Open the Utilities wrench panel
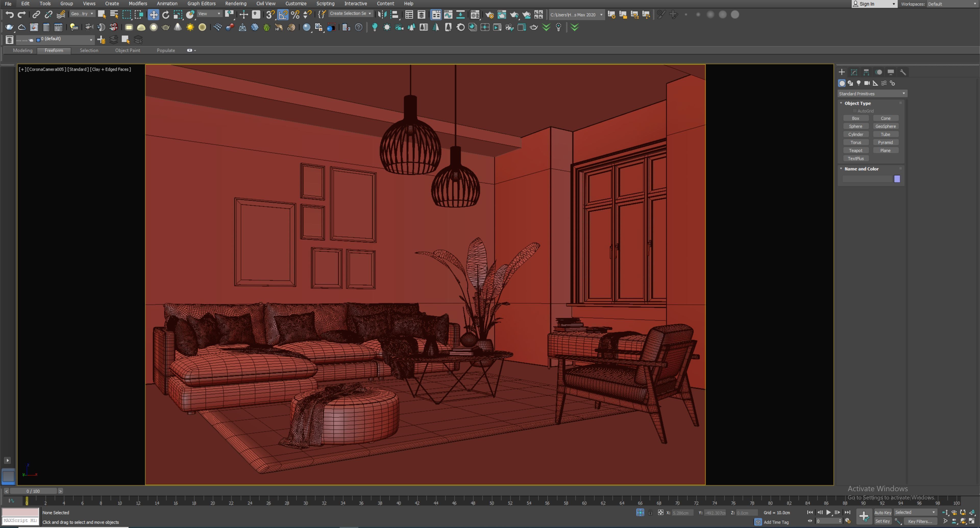 click(903, 72)
